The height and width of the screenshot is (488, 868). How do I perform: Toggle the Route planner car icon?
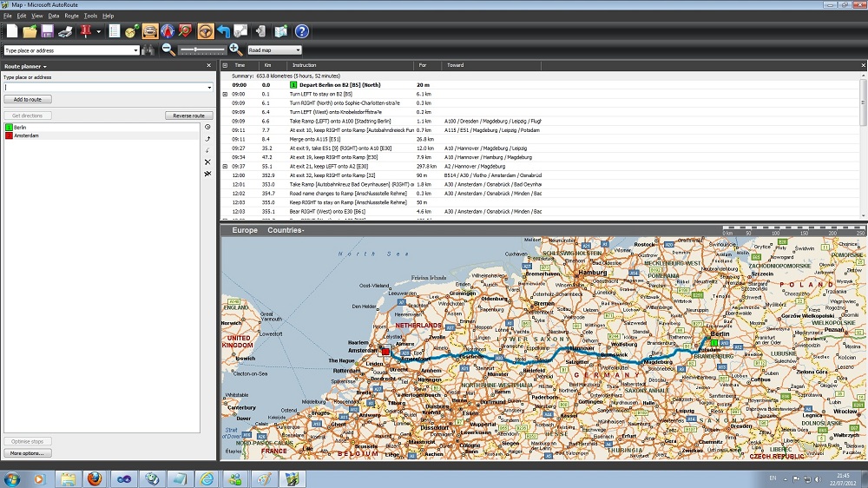(x=150, y=31)
